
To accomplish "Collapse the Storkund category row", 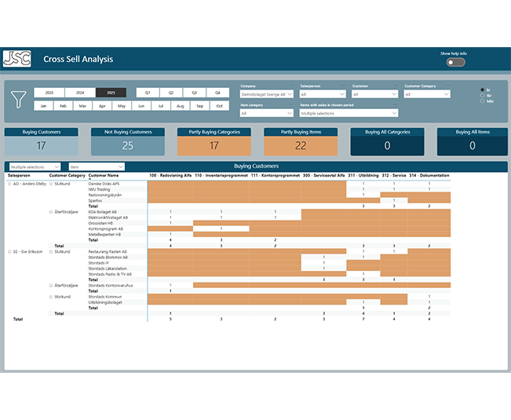I will [51, 297].
